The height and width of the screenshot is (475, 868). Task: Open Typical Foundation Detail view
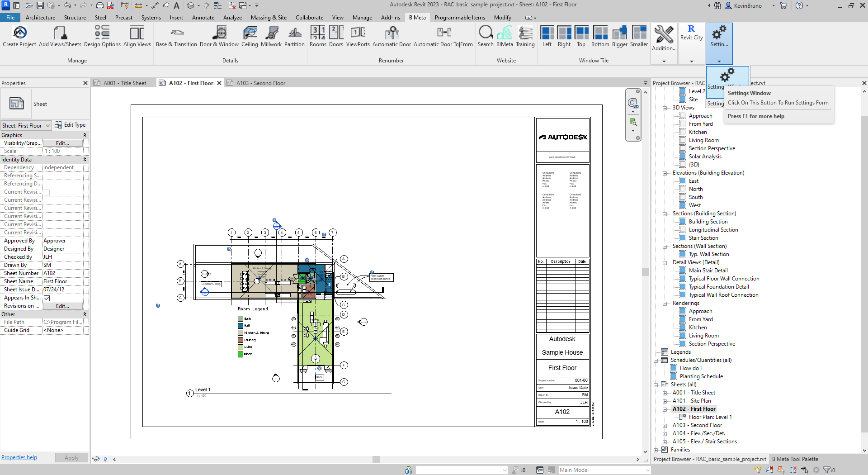click(719, 287)
